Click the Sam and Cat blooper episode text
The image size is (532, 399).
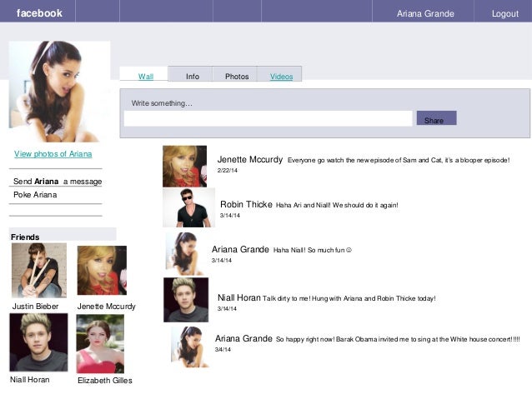(x=399, y=160)
